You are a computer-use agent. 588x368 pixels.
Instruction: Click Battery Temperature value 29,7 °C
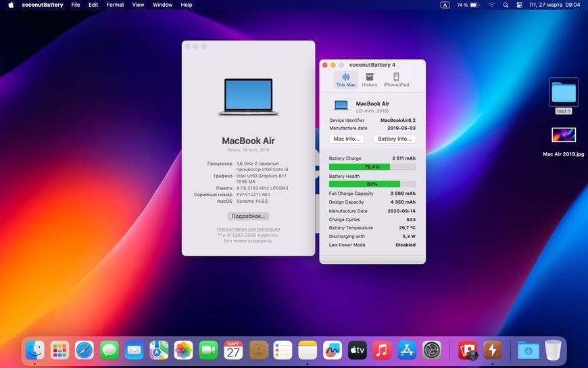(408, 228)
